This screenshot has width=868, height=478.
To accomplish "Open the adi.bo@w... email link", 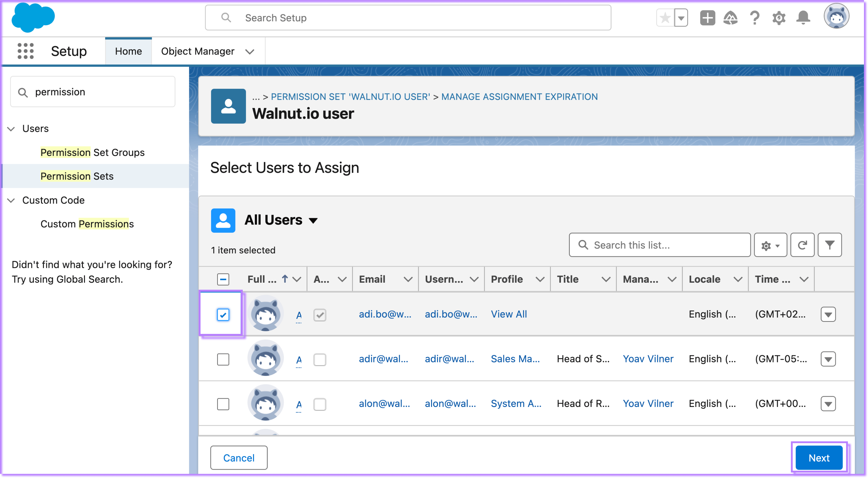I will [x=385, y=314].
